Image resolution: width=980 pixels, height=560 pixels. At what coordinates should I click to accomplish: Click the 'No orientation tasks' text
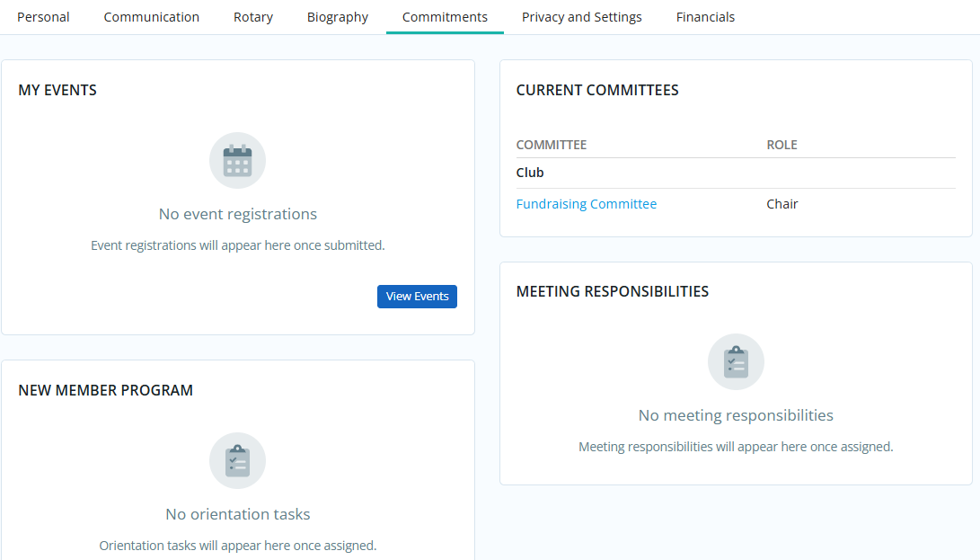tap(237, 514)
